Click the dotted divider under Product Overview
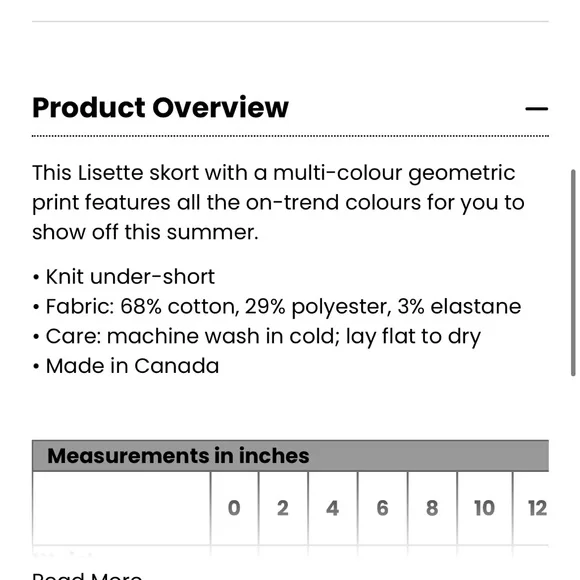The width and height of the screenshot is (580, 580). coord(290,136)
